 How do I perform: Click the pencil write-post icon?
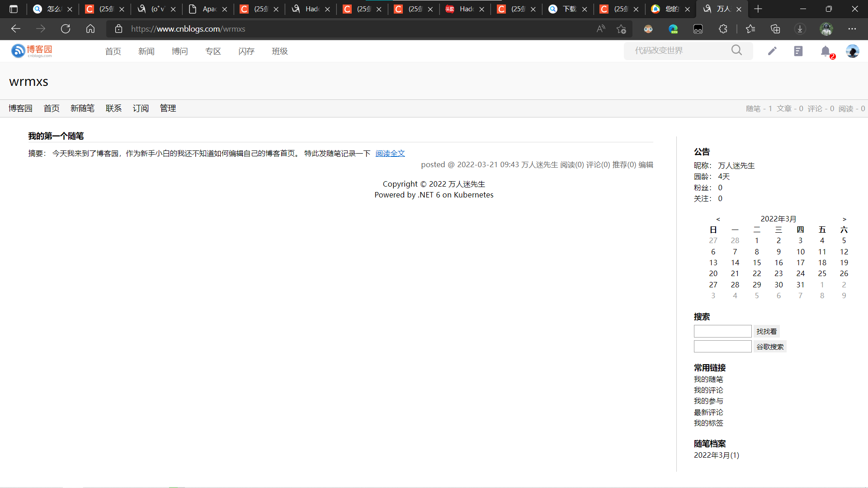pyautogui.click(x=772, y=51)
